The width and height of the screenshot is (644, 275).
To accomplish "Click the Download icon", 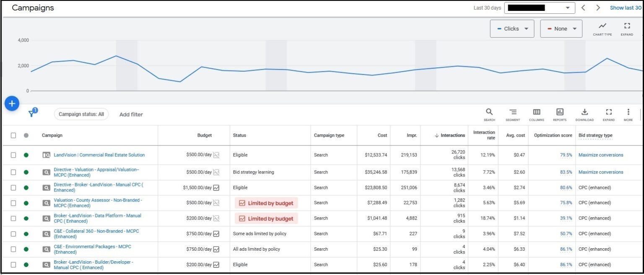I will (x=584, y=114).
